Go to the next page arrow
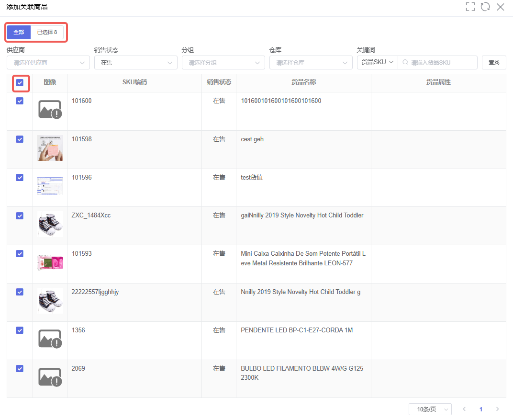This screenshot has height=420, width=513. point(497,409)
